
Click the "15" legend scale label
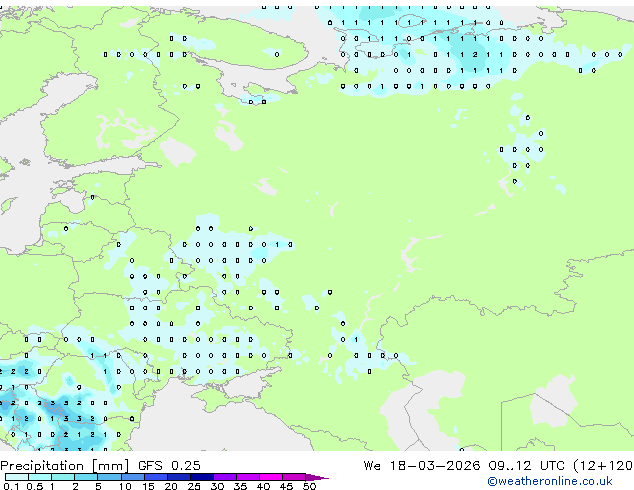click(148, 486)
